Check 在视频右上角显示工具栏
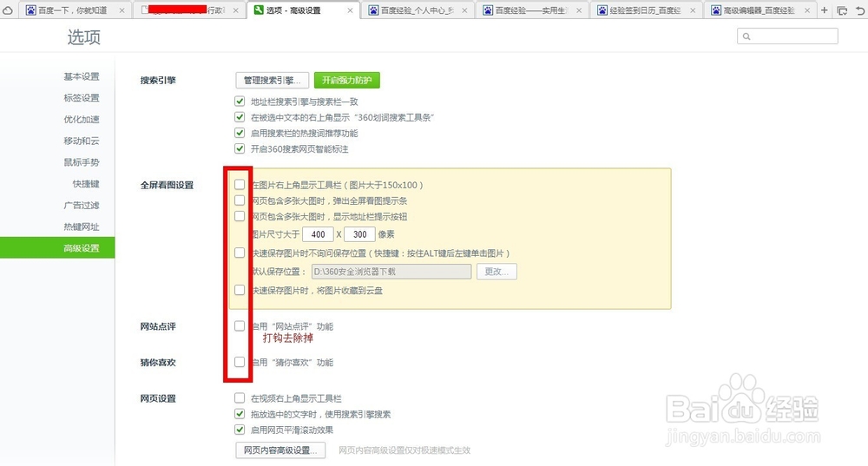This screenshot has width=868, height=466. coord(240,398)
